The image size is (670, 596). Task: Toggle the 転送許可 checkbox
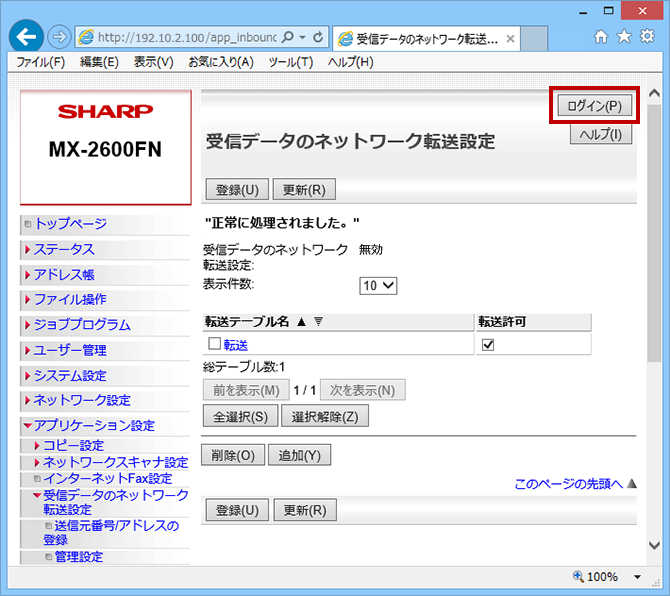click(x=488, y=345)
